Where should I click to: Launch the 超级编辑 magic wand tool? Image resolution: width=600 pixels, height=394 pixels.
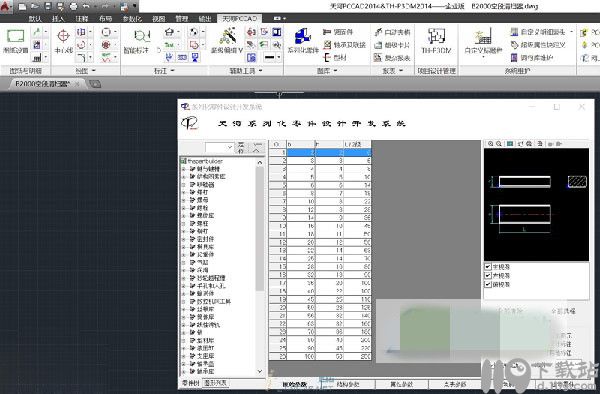[227, 41]
